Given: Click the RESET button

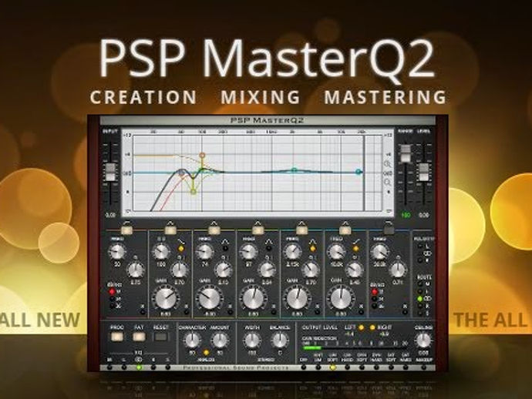Looking at the screenshot, I should pyautogui.click(x=161, y=337).
